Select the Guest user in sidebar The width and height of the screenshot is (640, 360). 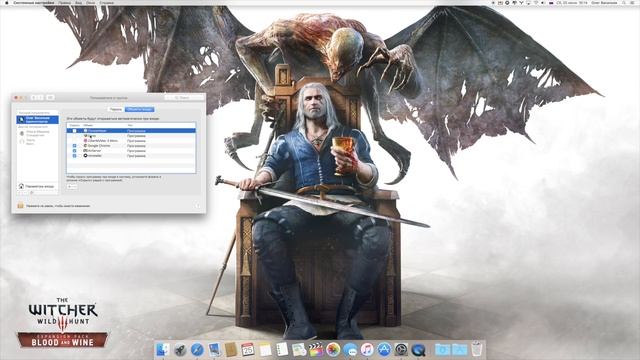pos(37,142)
